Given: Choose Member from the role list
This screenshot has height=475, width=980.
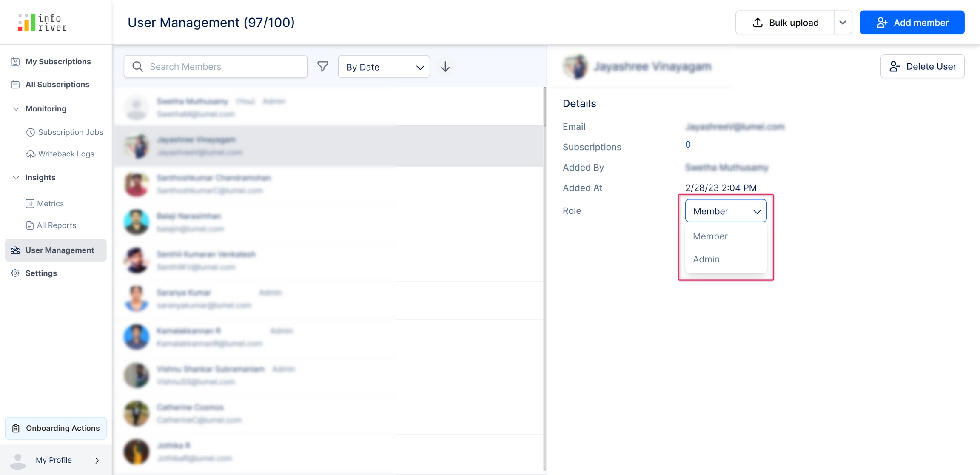Looking at the screenshot, I should tap(710, 236).
